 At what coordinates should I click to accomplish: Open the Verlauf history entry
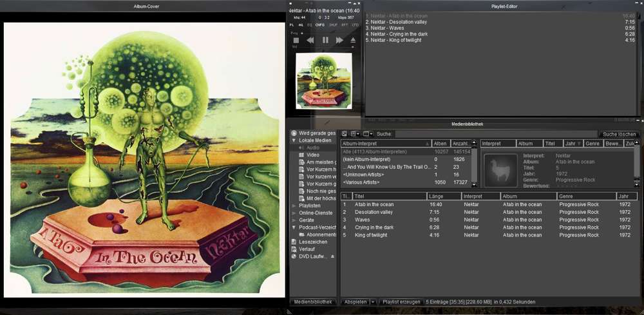click(307, 249)
